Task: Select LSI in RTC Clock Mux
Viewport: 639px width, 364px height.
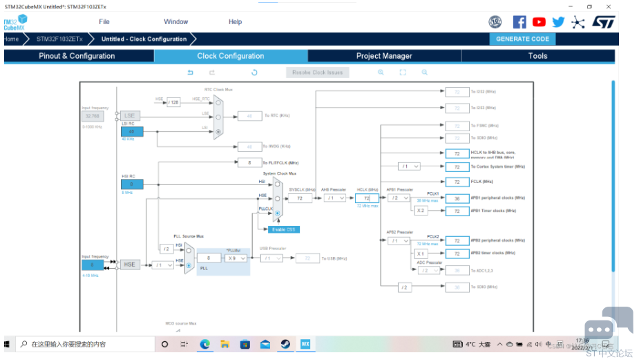Action: click(218, 132)
